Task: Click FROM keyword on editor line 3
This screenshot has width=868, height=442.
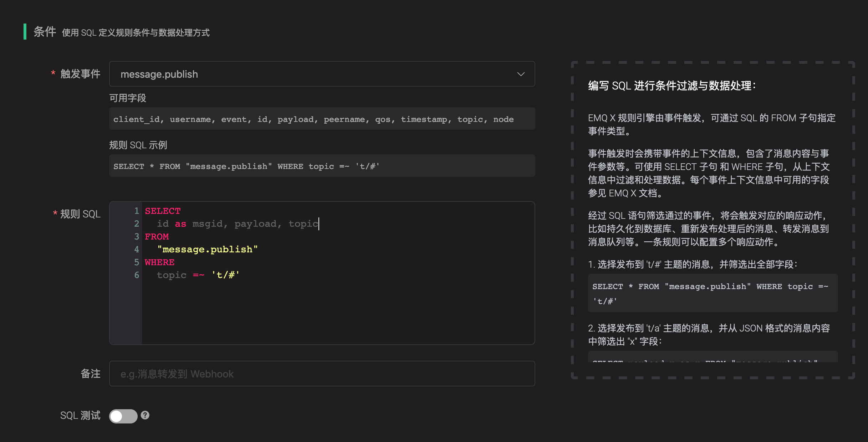Action: (x=157, y=237)
